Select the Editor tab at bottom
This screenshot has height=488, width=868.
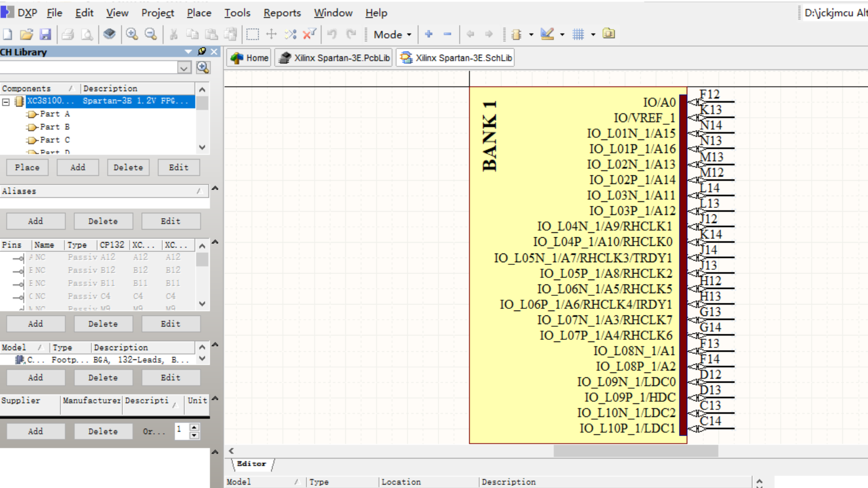coord(252,464)
